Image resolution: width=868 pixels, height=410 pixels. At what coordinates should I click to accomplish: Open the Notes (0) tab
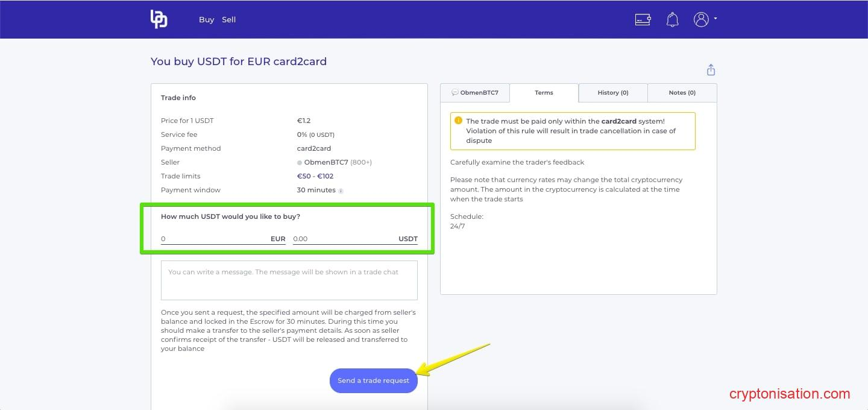[x=682, y=93]
